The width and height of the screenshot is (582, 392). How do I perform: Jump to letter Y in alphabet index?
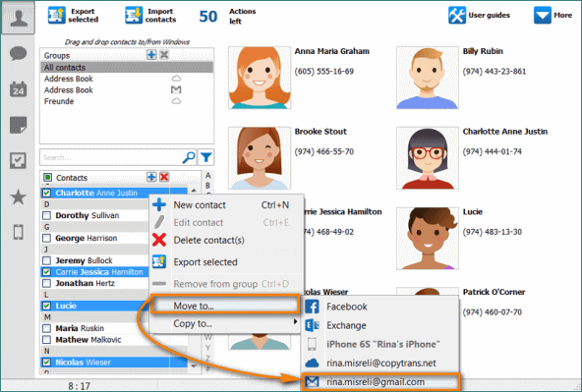(207, 348)
